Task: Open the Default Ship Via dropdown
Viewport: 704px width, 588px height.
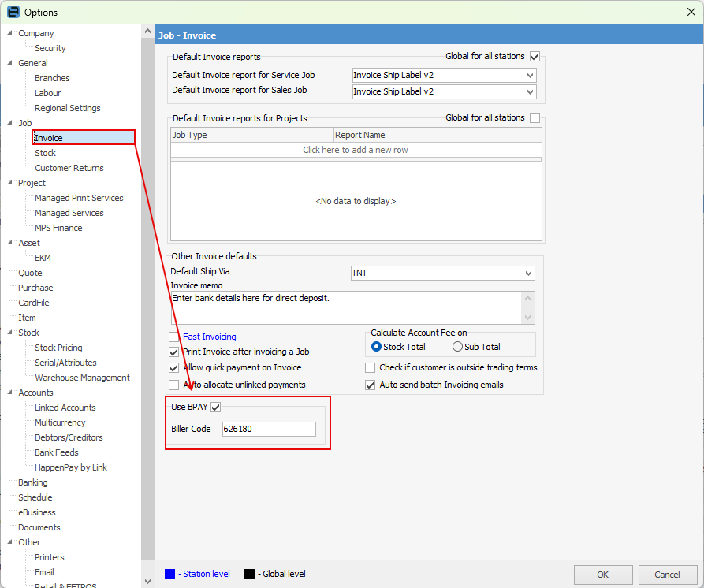Action: coord(528,273)
